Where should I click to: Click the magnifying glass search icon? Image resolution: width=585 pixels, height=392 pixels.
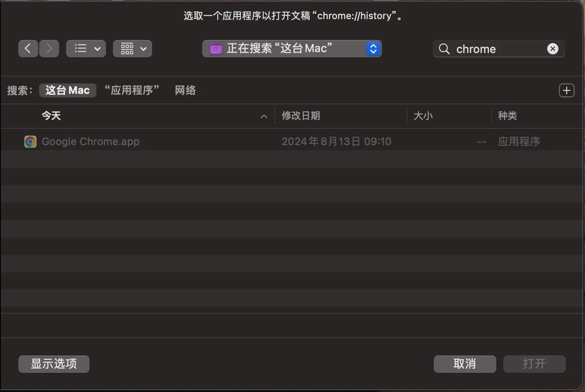[444, 49]
